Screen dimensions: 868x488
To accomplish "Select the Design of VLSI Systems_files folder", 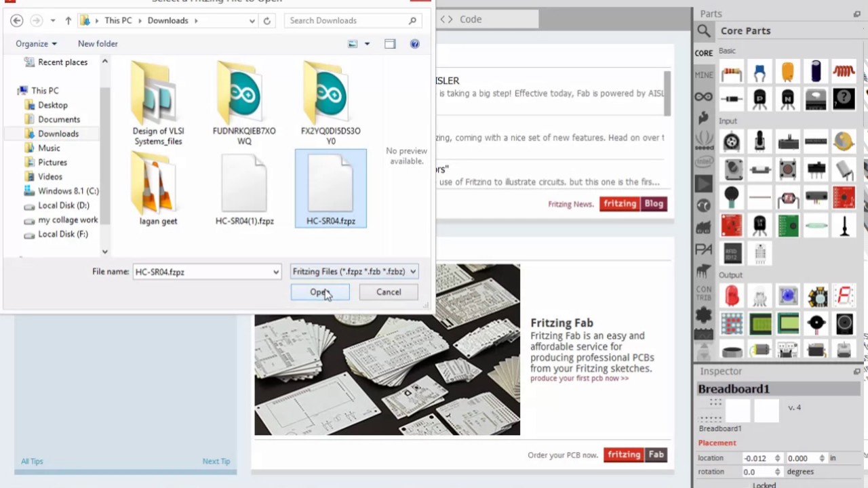I will point(158,103).
